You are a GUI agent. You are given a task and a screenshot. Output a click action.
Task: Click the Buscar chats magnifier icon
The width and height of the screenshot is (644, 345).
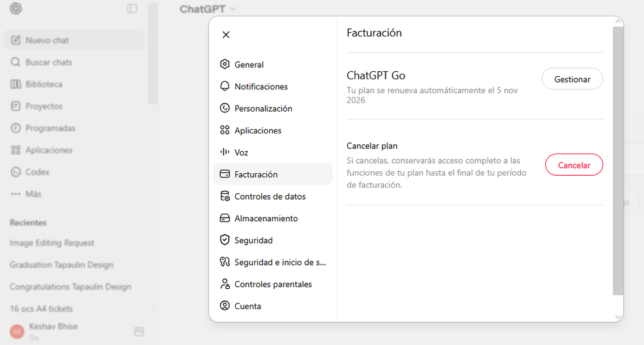click(x=16, y=62)
